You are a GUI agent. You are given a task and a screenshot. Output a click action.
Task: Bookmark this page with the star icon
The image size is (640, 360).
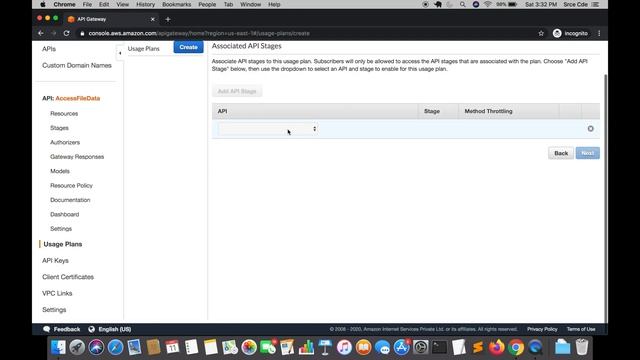click(541, 33)
